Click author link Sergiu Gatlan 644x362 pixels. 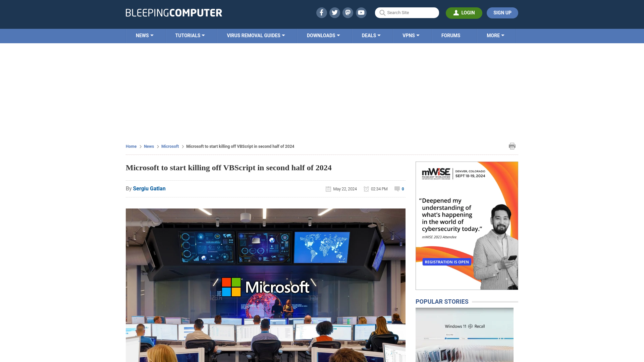tap(149, 188)
